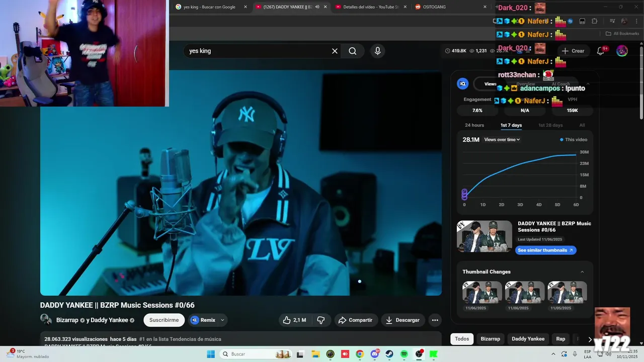Open Google Chrome from taskbar
The height and width of the screenshot is (362, 644).
[360, 354]
